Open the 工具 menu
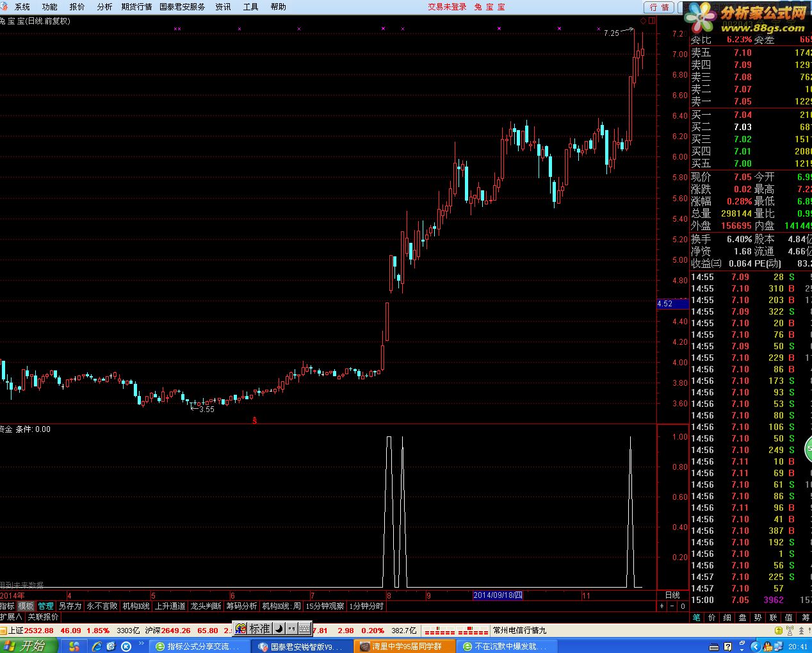Viewport: 812px width, 653px height. 250,7
